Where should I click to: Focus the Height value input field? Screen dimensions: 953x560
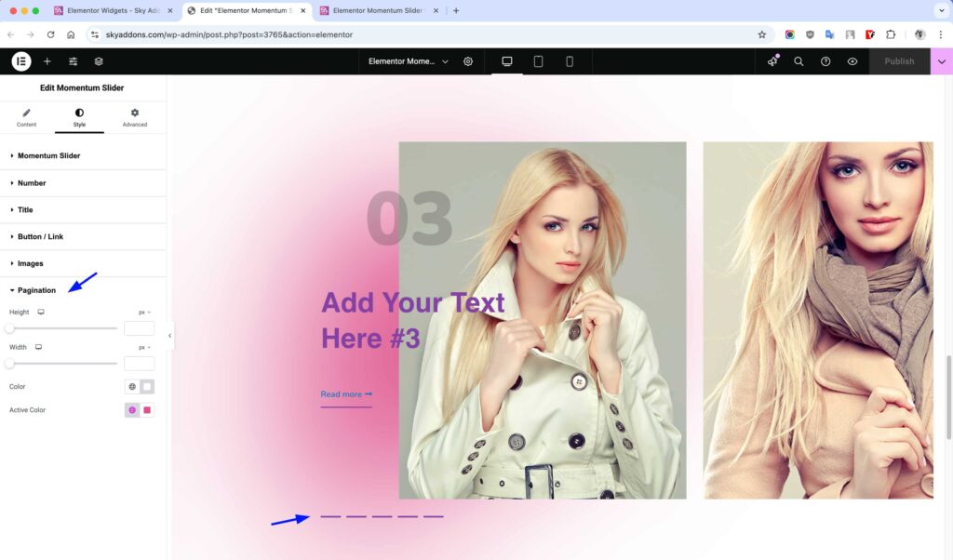pyautogui.click(x=139, y=328)
